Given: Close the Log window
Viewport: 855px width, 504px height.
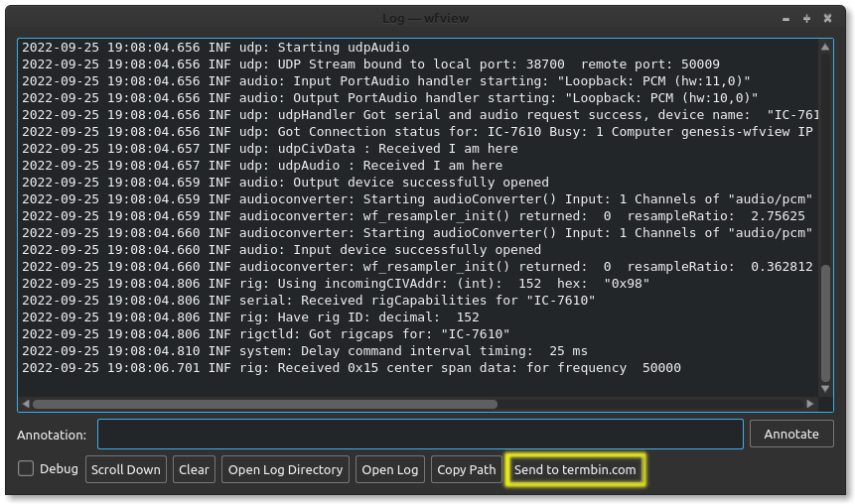Looking at the screenshot, I should pyautogui.click(x=827, y=19).
